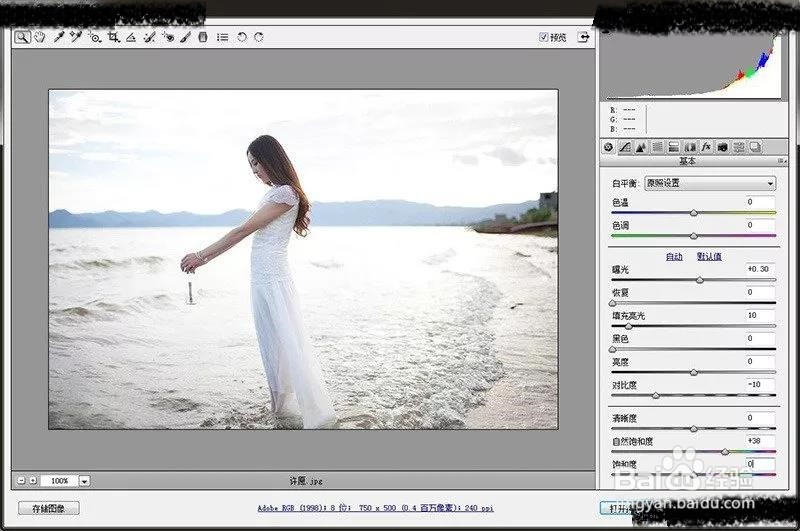
Task: Open the 白平衡 white balance dropdown
Action: coord(710,183)
